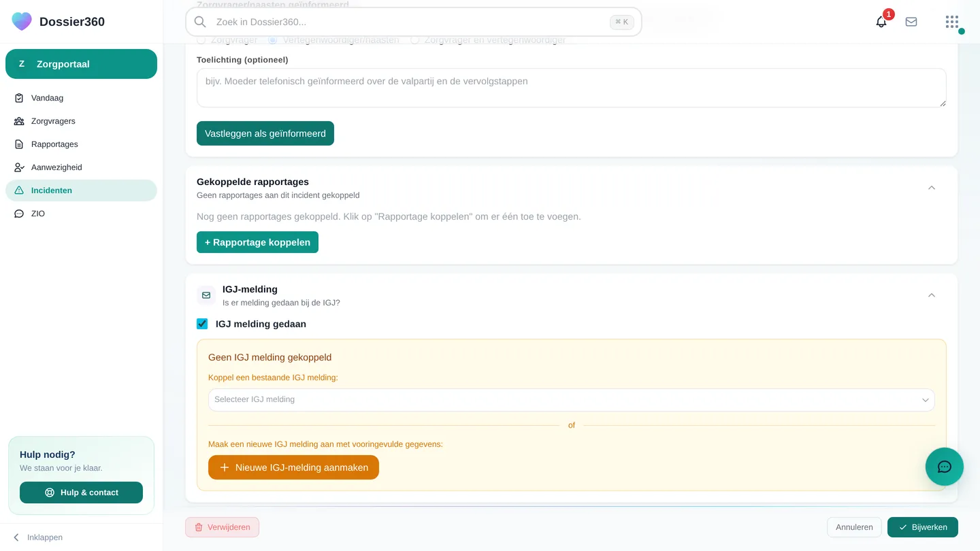The image size is (980, 551).
Task: Click the search magnifier icon
Action: click(x=200, y=22)
